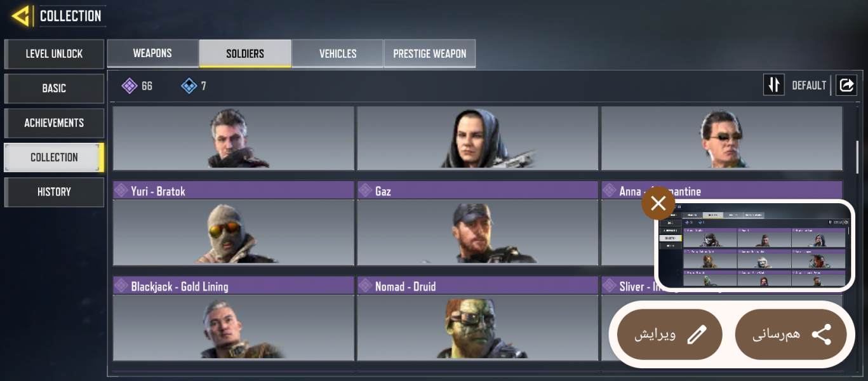Tap the blue rare diamond counter icon

pyautogui.click(x=189, y=86)
